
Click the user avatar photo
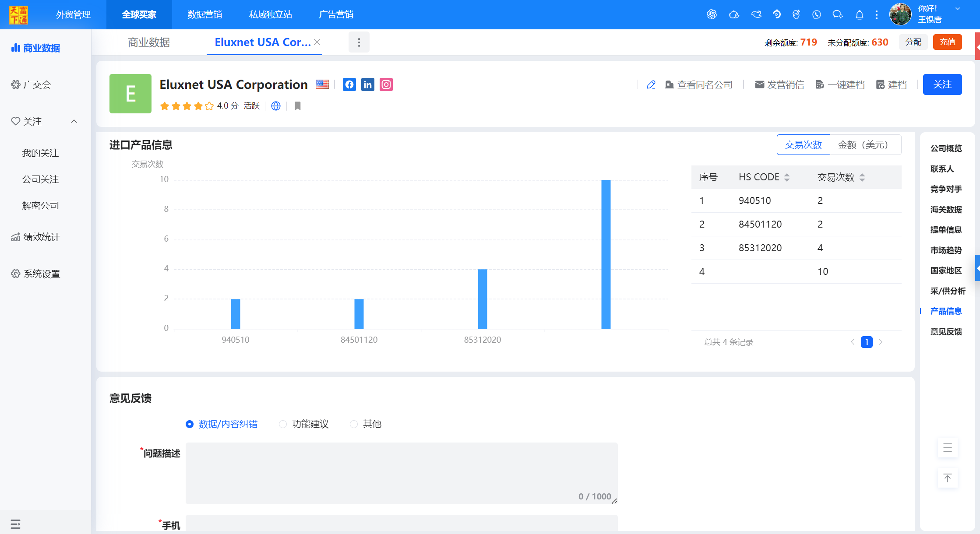click(900, 14)
